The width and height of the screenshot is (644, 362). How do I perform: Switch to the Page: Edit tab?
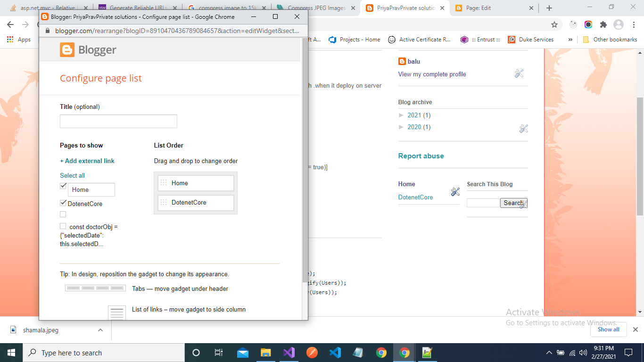coord(493,8)
